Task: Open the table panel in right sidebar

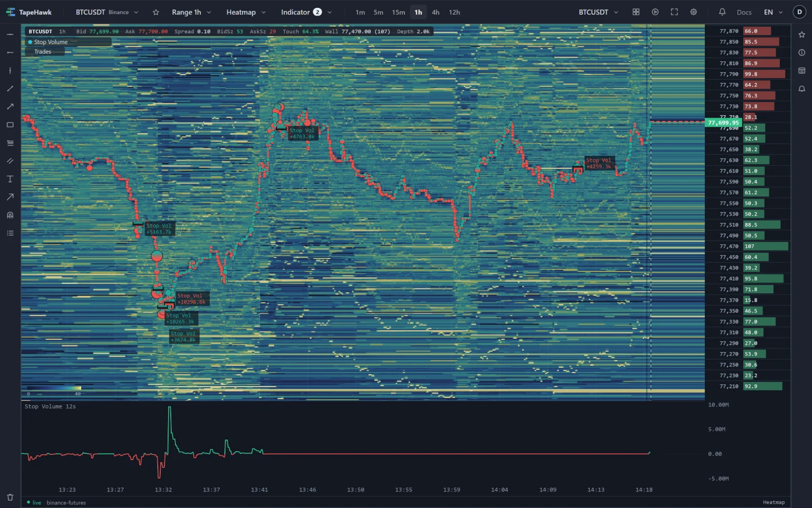Action: coord(802,70)
